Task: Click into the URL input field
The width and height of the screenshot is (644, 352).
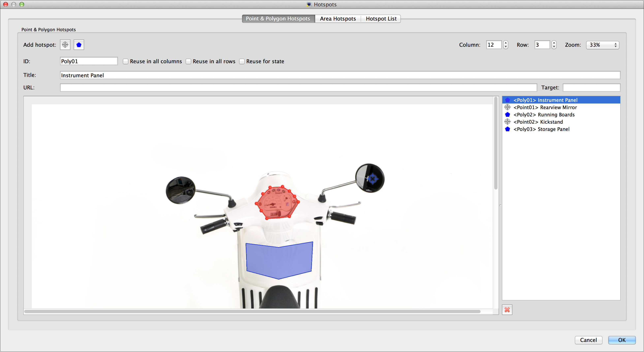Action: (298, 88)
